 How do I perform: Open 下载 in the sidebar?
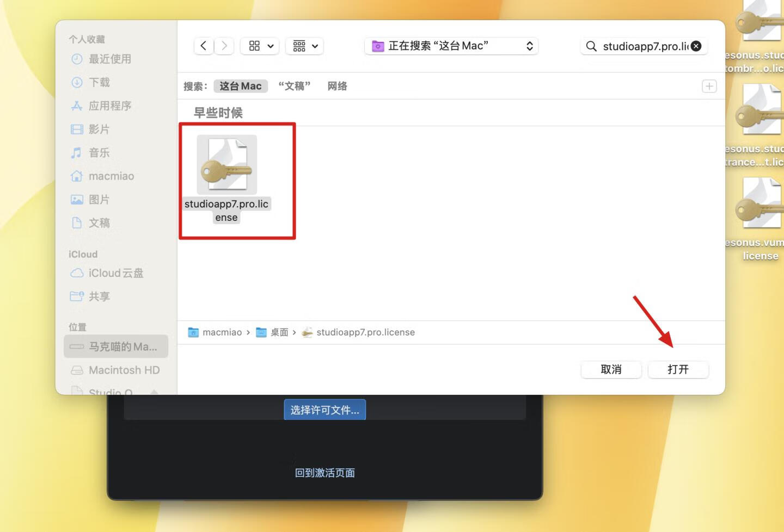99,82
